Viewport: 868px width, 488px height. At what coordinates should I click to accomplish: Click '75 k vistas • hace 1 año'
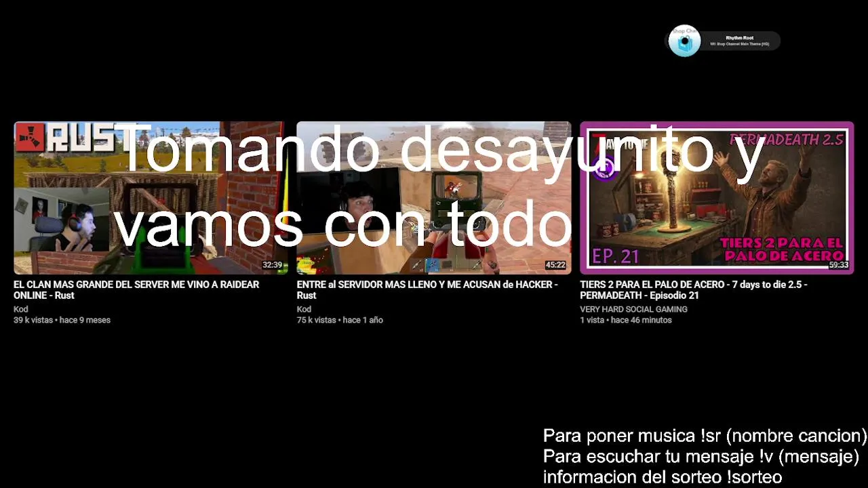point(340,320)
